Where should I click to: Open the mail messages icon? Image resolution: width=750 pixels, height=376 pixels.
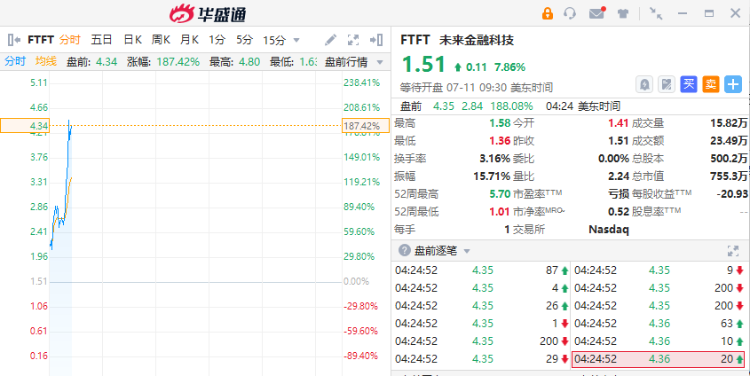pyautogui.click(x=596, y=13)
